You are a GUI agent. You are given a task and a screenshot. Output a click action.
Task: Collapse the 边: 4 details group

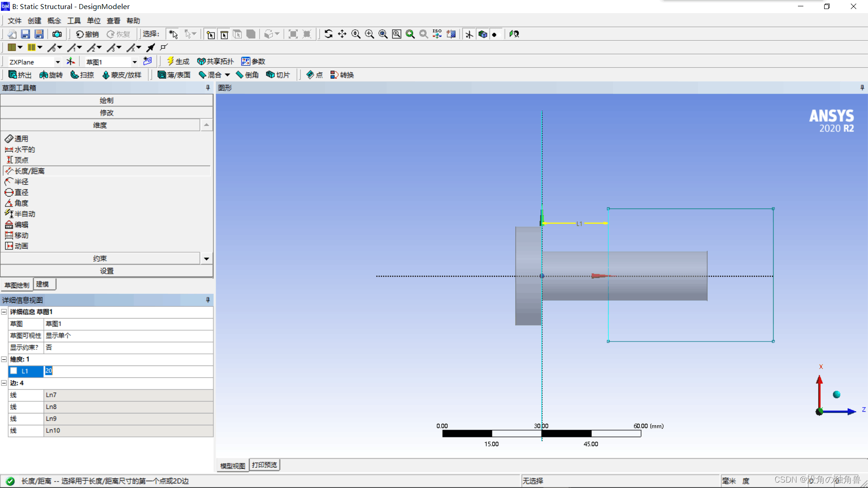4,383
